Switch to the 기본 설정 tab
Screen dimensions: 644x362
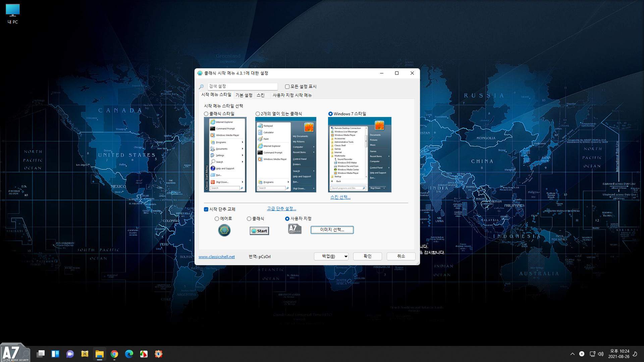(244, 95)
